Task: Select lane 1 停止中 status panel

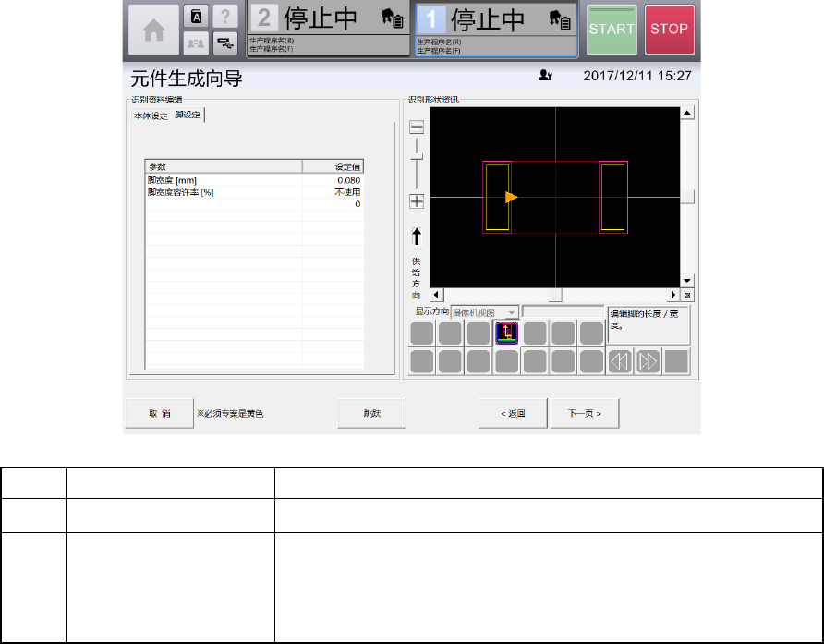Action: coord(496,29)
